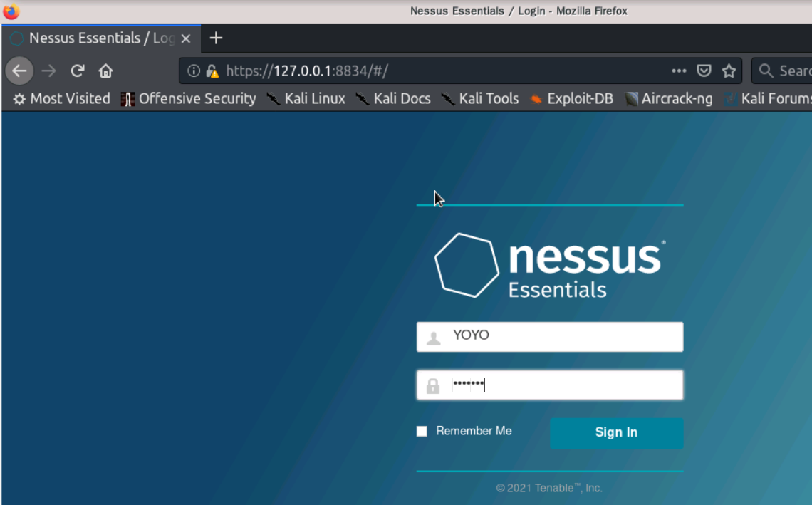Open the page actions three-dot menu

(x=678, y=71)
